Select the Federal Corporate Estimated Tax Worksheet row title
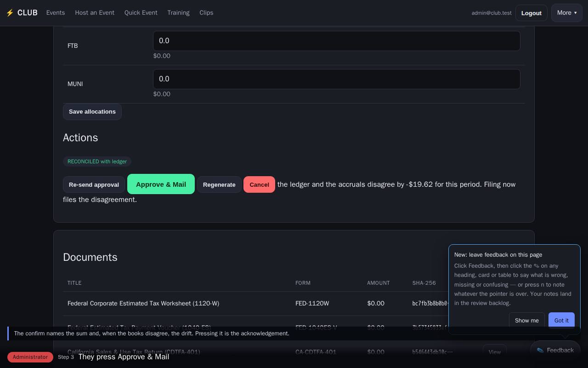The height and width of the screenshot is (368, 588). (143, 304)
